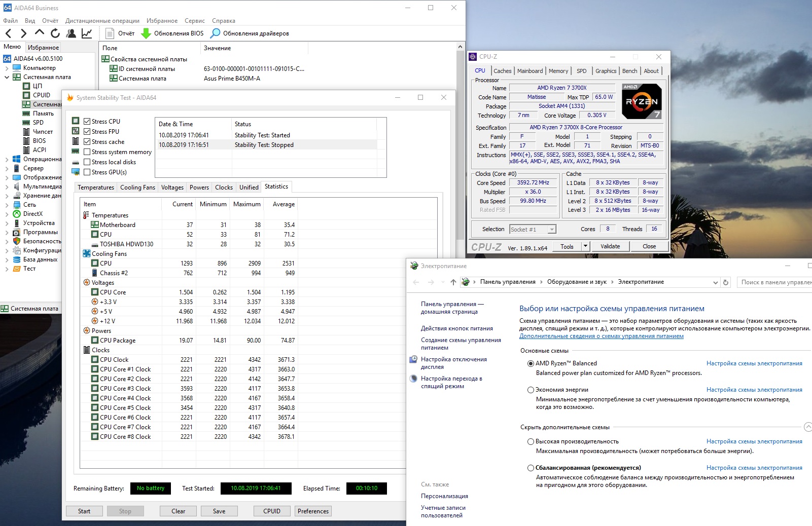Go back in the Электропитание window
The width and height of the screenshot is (812, 526).
pyautogui.click(x=416, y=282)
